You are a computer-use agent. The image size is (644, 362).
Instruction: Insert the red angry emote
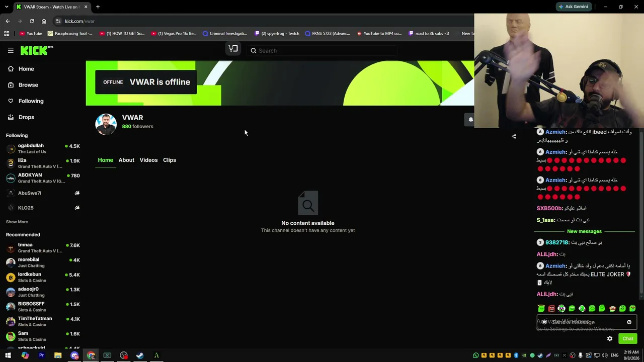551,308
